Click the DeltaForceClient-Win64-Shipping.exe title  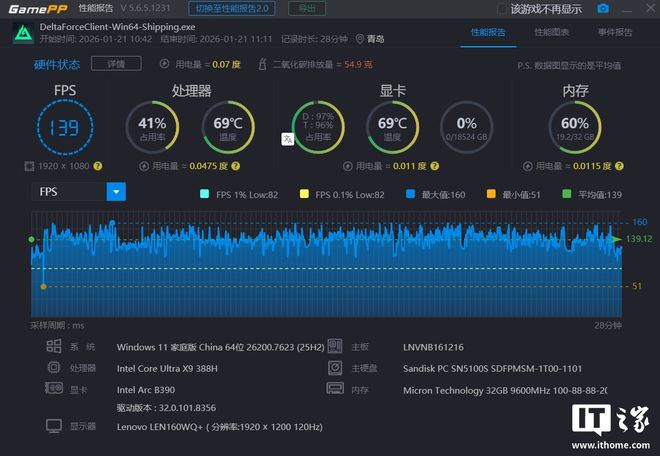[x=117, y=27]
